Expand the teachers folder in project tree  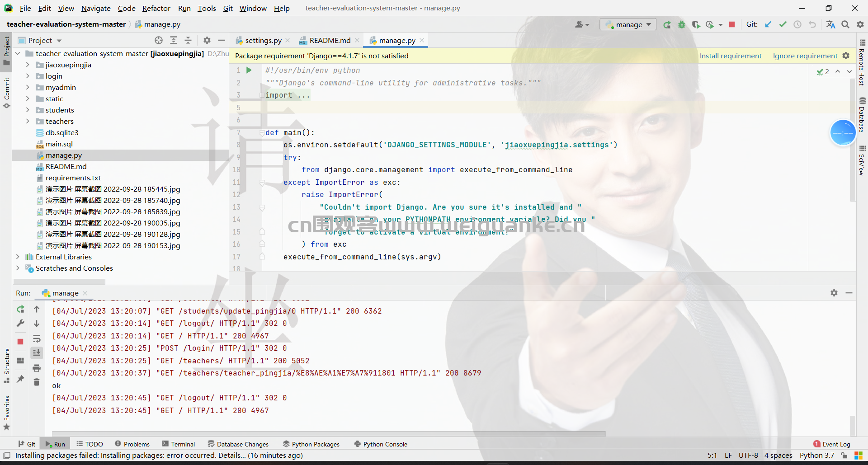pos(28,121)
